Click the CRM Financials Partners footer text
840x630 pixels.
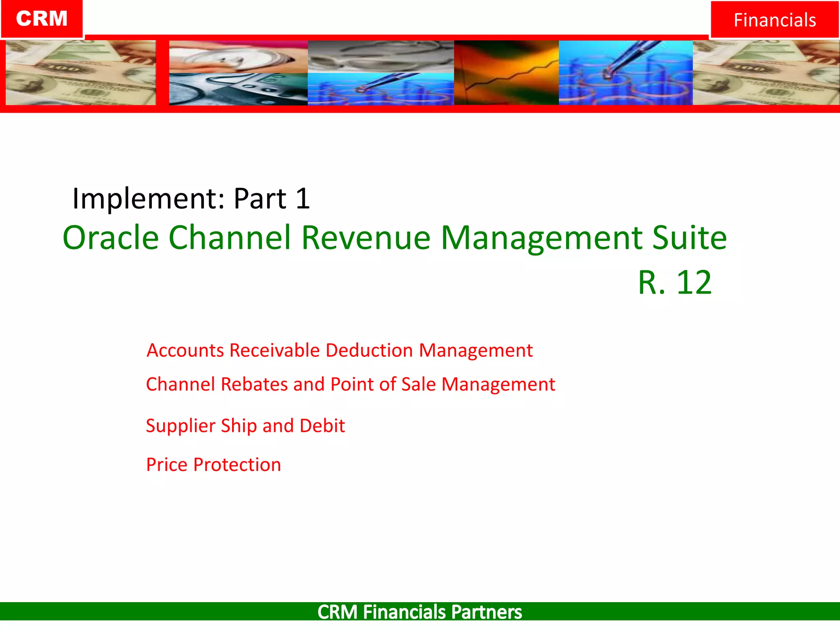click(x=420, y=612)
